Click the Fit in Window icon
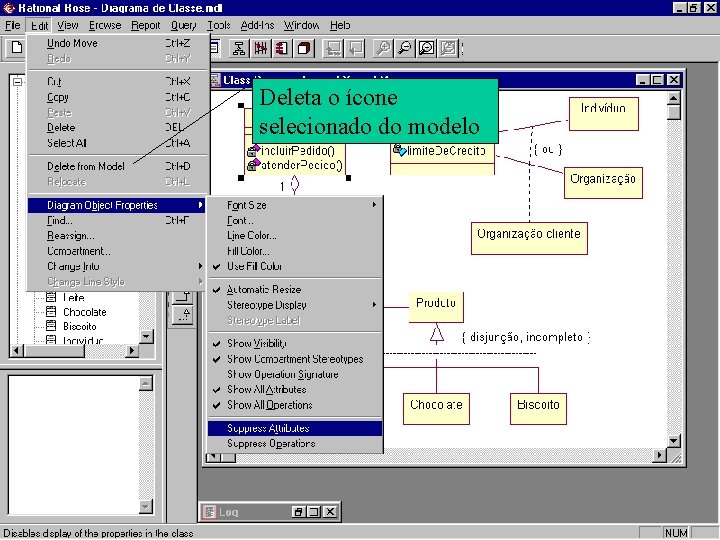 tap(427, 48)
